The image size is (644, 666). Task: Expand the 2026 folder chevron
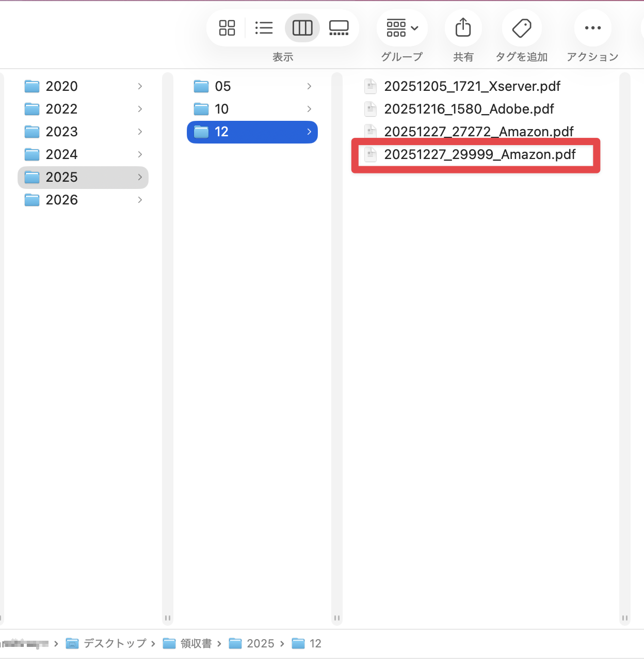(140, 200)
